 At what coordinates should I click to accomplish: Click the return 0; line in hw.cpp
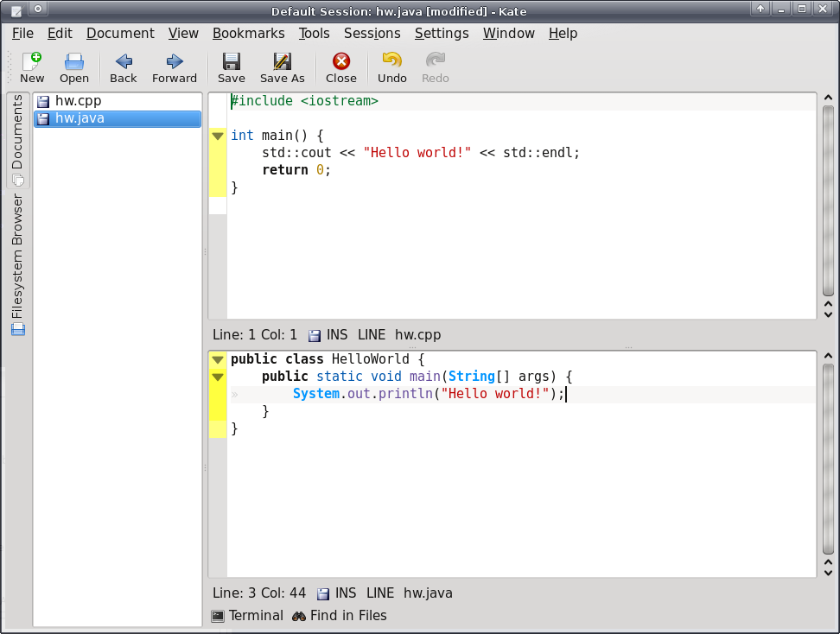296,170
